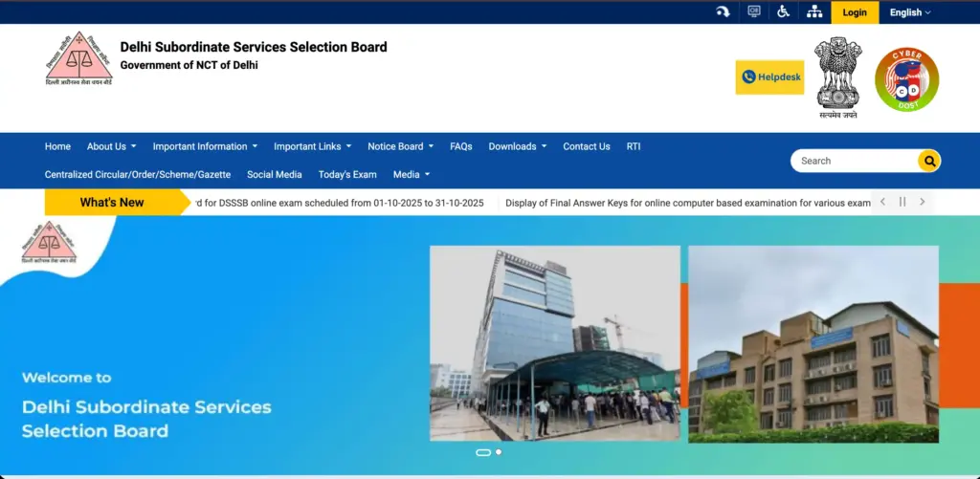Advance to the next ticker news item
980x479 pixels.
(x=922, y=202)
